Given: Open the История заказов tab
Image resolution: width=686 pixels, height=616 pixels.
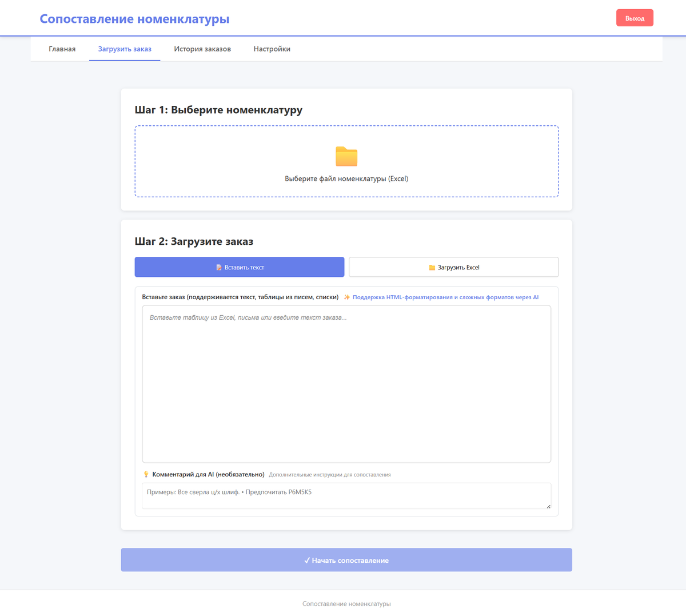Looking at the screenshot, I should (202, 49).
